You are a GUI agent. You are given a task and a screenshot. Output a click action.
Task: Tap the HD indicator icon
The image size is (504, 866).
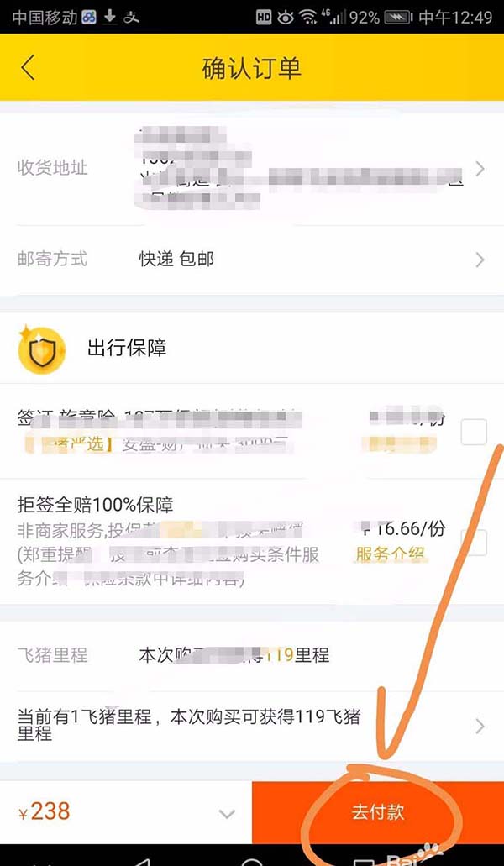tap(264, 18)
